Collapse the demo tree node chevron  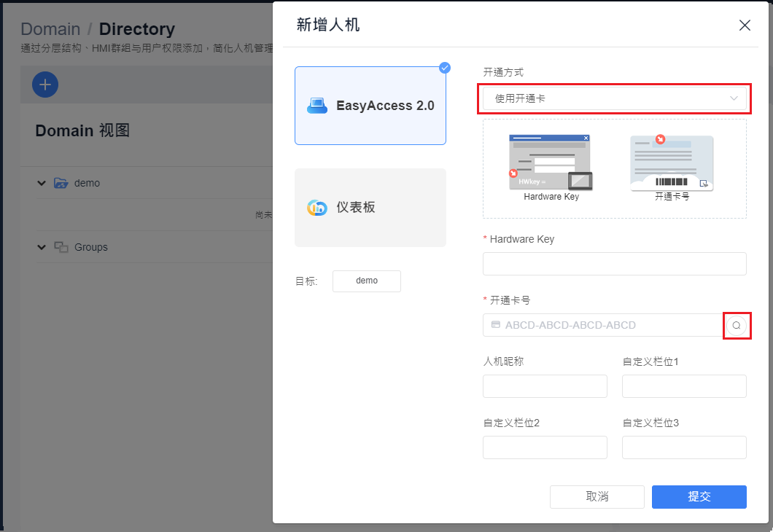[42, 183]
